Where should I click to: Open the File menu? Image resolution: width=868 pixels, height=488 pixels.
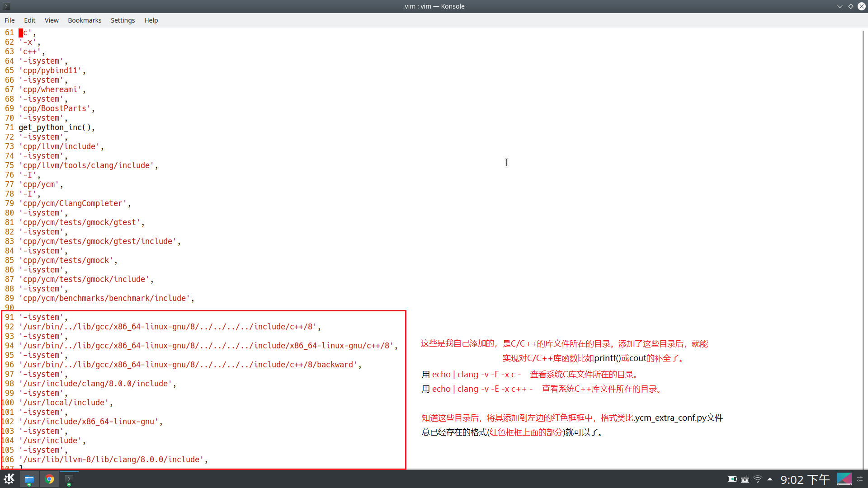(9, 20)
